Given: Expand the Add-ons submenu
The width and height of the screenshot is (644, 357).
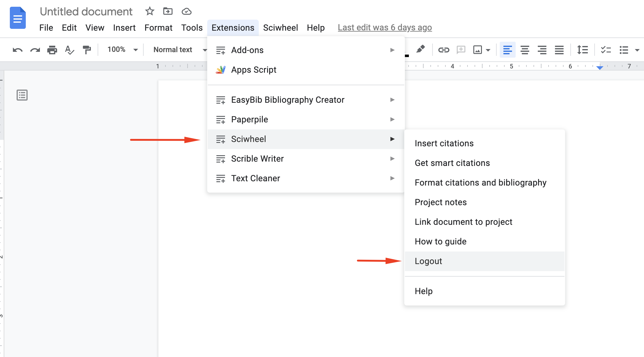Looking at the screenshot, I should 306,50.
